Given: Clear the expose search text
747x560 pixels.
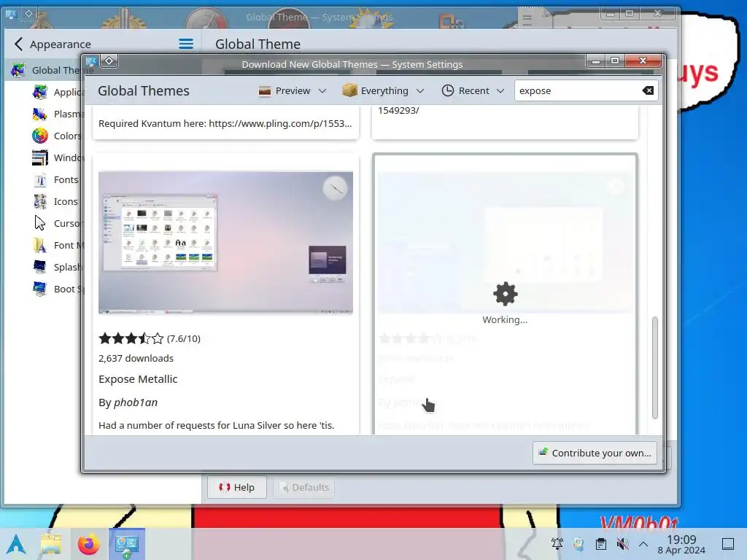Looking at the screenshot, I should 648,90.
